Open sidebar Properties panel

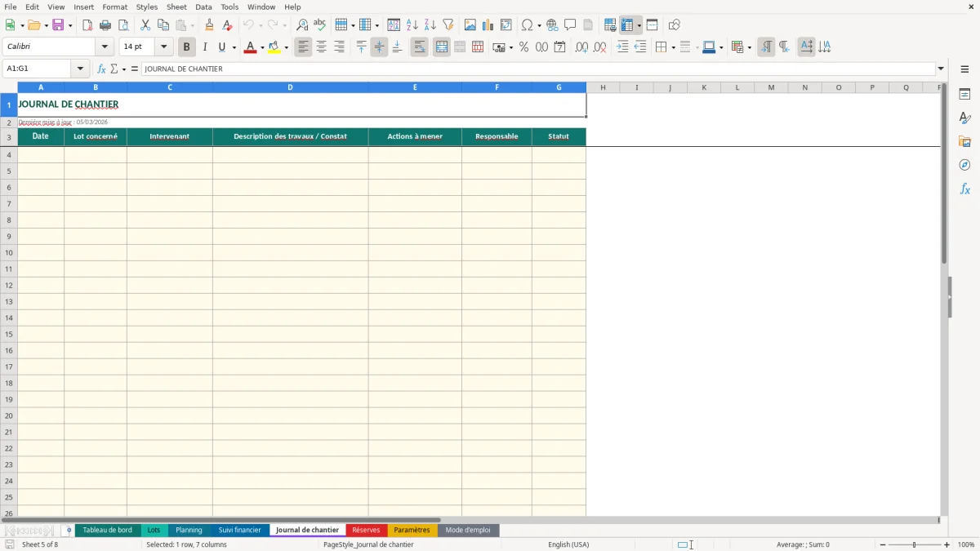[964, 95]
